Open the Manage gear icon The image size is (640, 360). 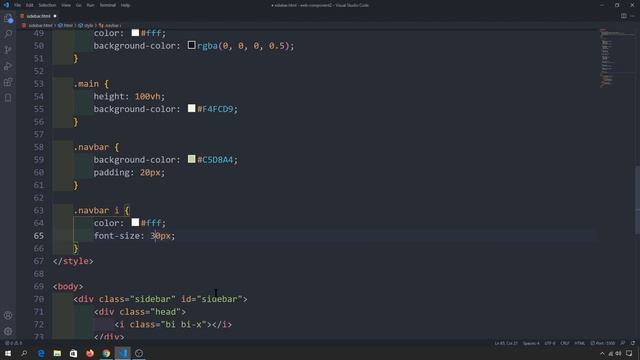click(8, 331)
